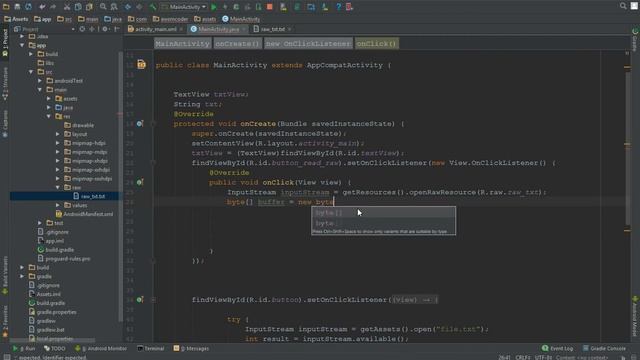Screen dimensions: 640x360
Task: Click the Cut scissors icon
Action: [x=67, y=7]
